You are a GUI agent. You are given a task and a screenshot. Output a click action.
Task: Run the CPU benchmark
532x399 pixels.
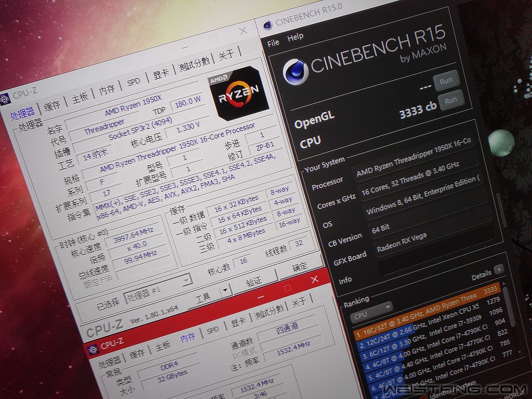tap(451, 101)
